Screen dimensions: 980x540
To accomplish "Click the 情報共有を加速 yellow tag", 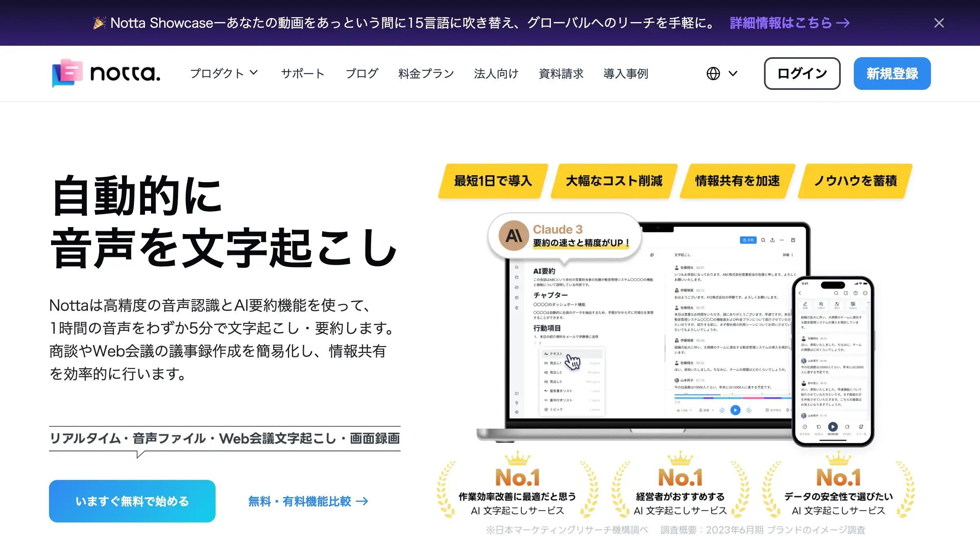I will click(737, 181).
